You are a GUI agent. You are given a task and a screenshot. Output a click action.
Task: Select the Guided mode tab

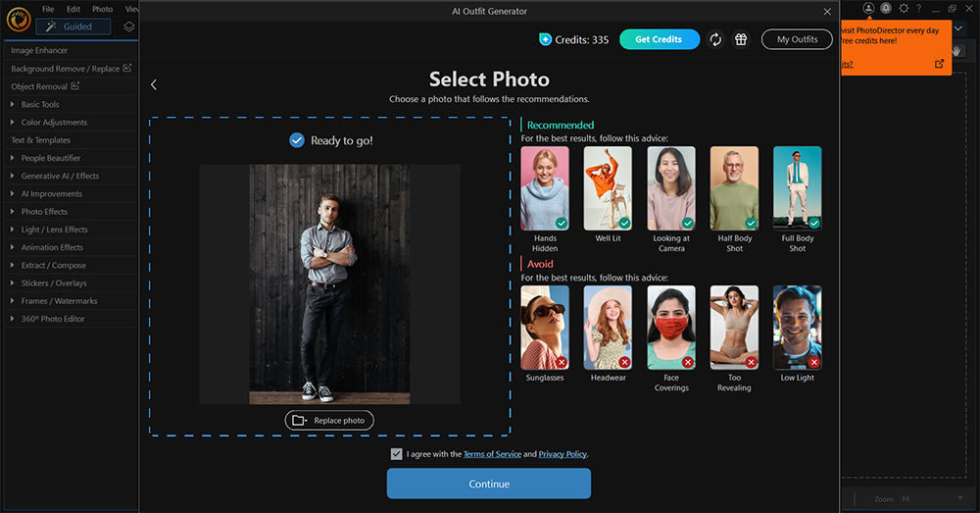point(73,26)
